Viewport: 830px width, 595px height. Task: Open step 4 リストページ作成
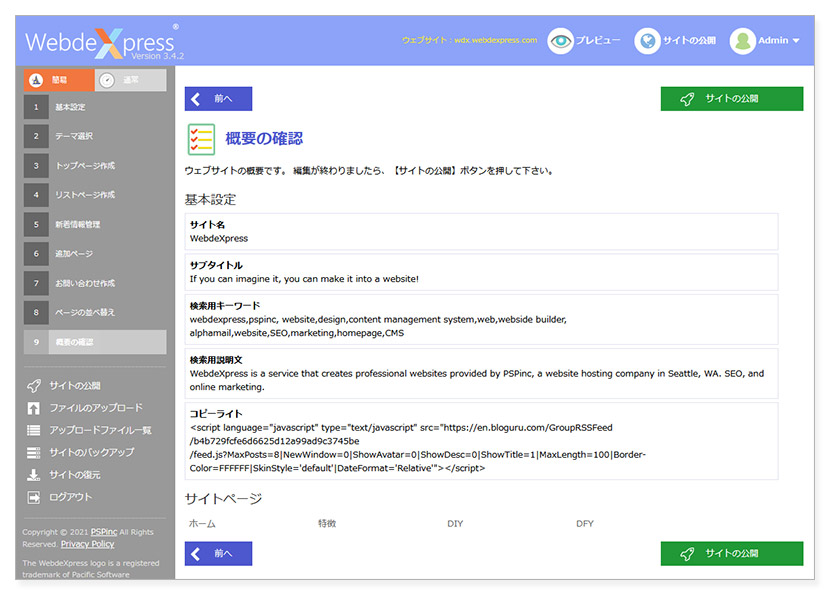point(95,195)
